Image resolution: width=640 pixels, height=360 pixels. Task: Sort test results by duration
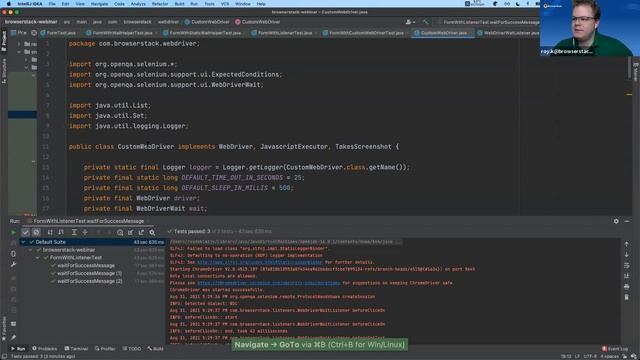tap(61, 232)
